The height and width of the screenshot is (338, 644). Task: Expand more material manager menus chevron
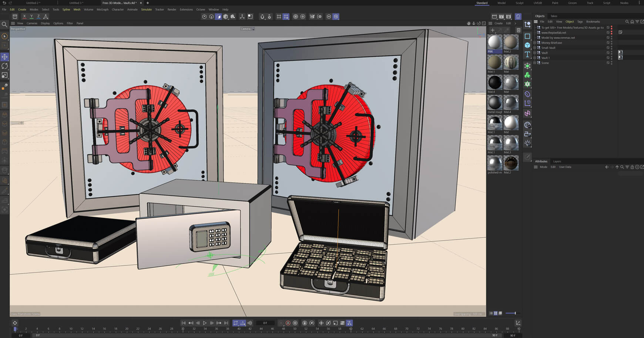515,23
